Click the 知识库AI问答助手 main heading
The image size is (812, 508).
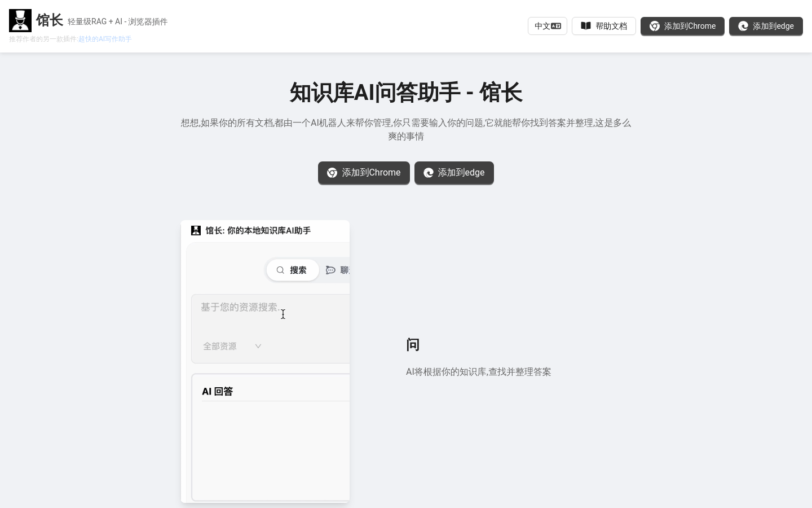point(405,93)
